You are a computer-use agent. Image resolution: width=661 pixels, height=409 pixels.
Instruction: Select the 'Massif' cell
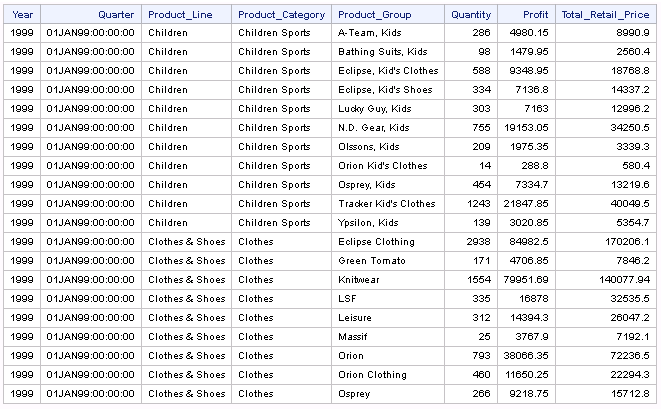(354, 337)
